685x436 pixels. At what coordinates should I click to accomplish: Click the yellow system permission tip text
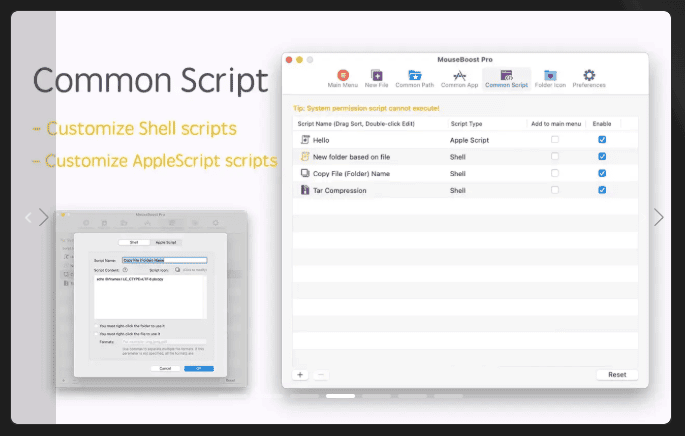coord(366,108)
